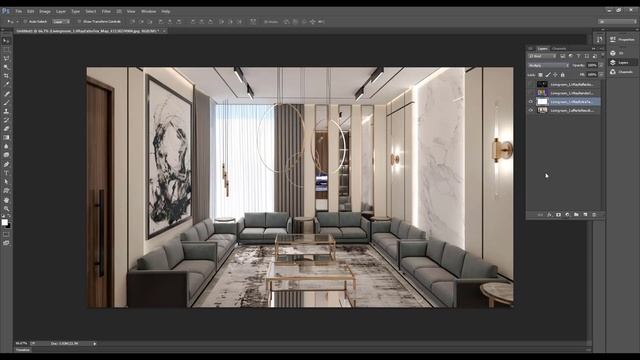This screenshot has height=360, width=640.
Task: Open the Properties panel button
Action: coord(622,40)
